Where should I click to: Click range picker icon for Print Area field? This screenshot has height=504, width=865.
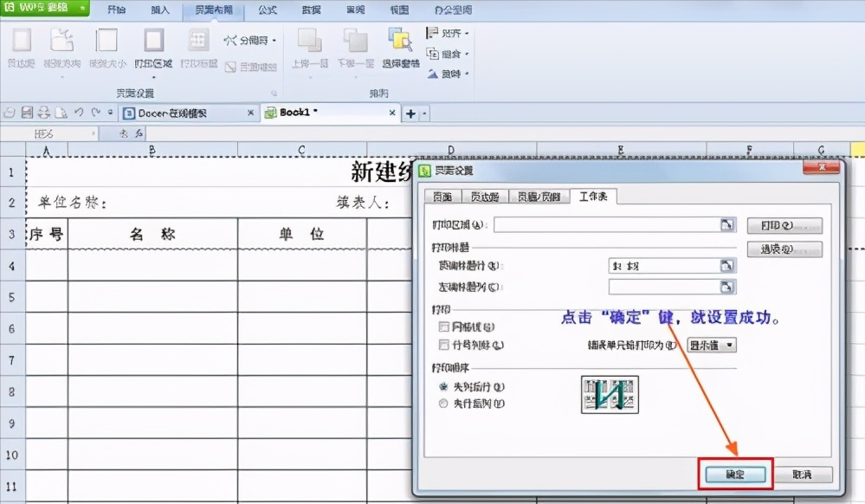[x=727, y=224]
